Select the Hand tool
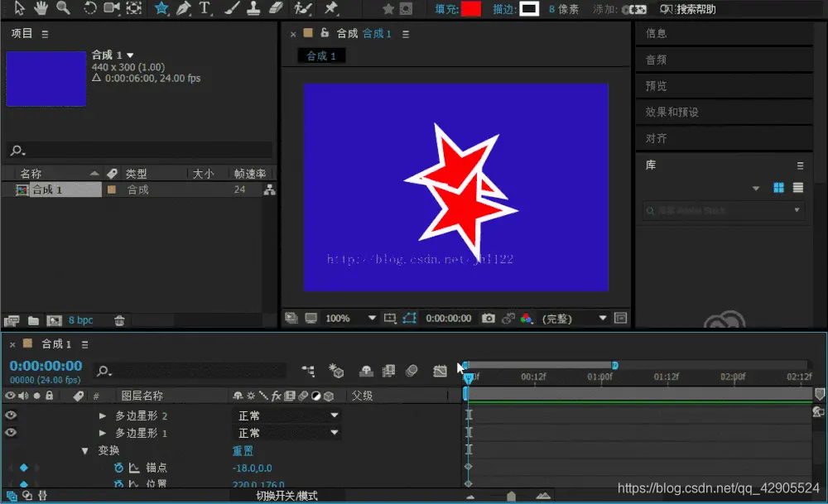Viewport: 828px width, 504px height. pos(41,8)
